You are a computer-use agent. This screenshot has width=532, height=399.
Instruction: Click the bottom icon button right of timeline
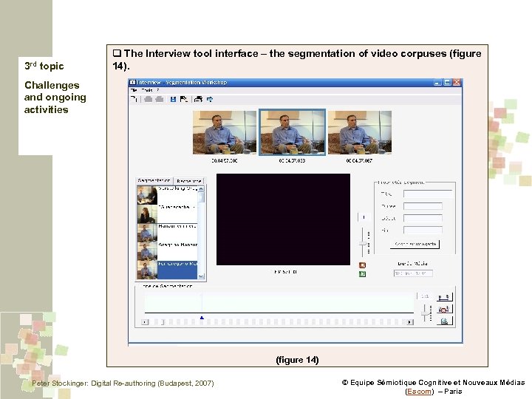[x=444, y=321]
